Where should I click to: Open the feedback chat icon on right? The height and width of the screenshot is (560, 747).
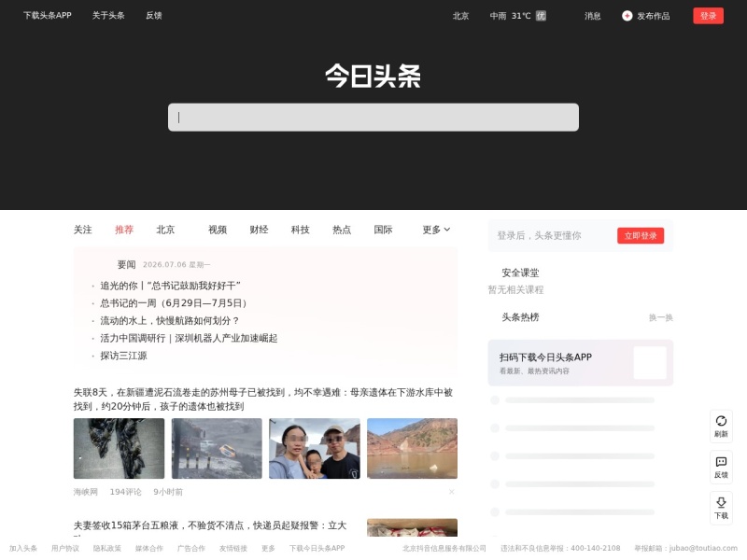(x=721, y=461)
